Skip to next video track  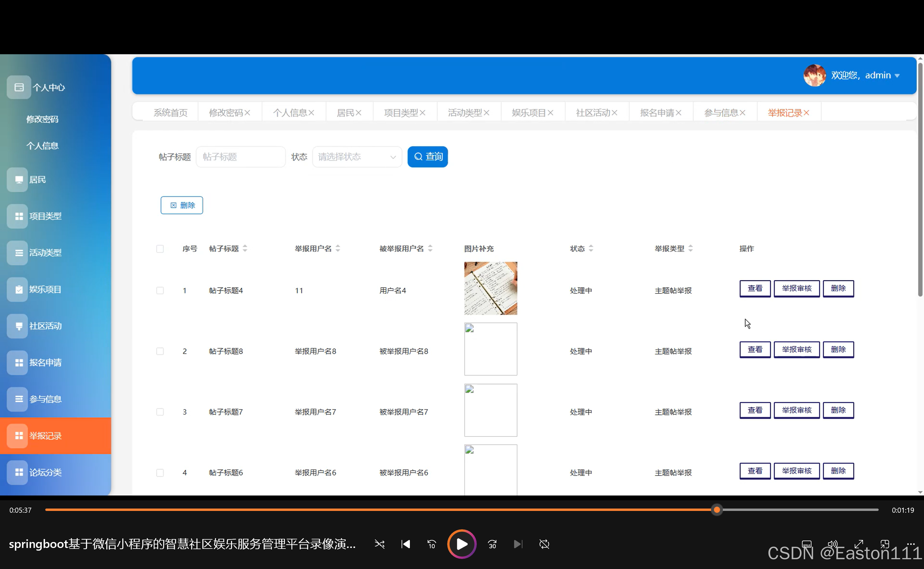[518, 544]
